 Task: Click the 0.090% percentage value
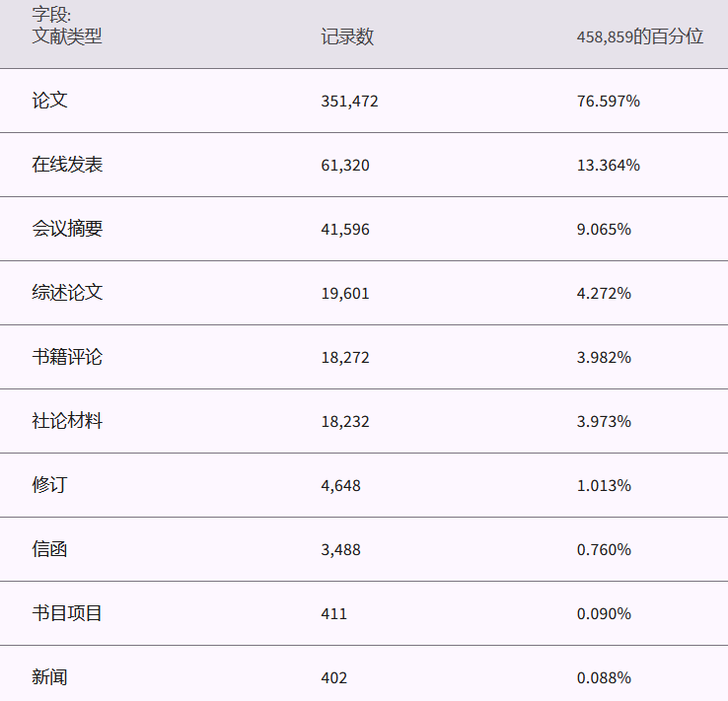tap(604, 613)
